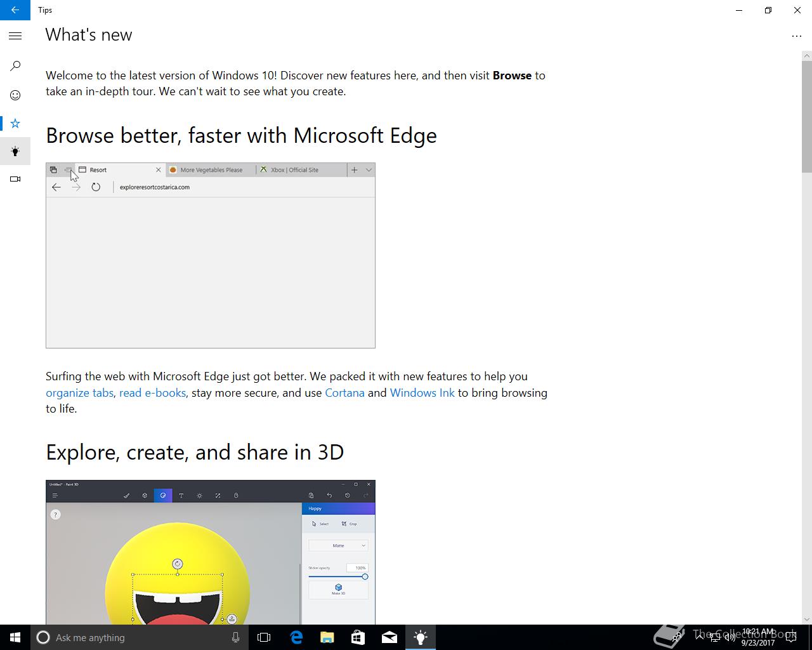Open the Mail app from taskbar

389,637
